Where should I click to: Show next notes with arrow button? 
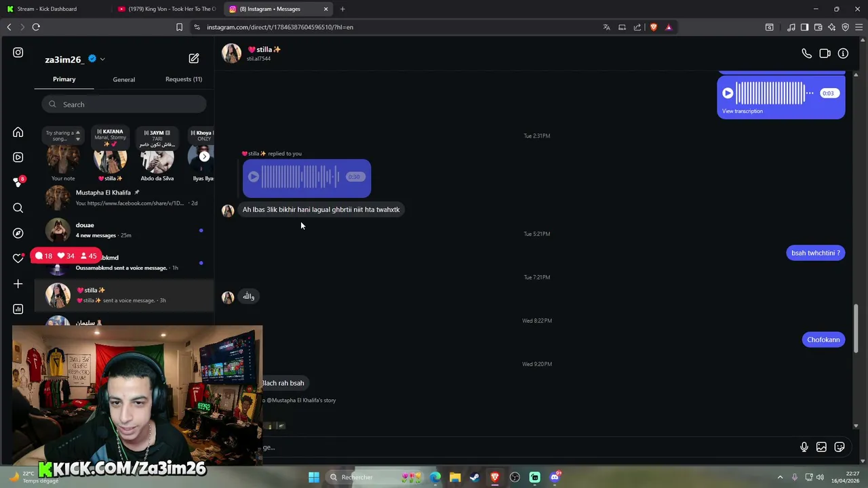click(x=204, y=157)
